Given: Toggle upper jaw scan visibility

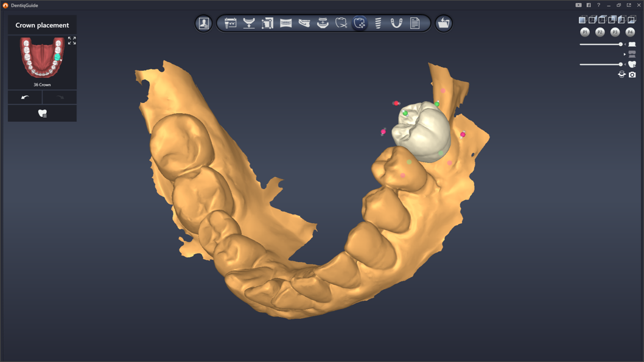Looking at the screenshot, I should tap(632, 54).
